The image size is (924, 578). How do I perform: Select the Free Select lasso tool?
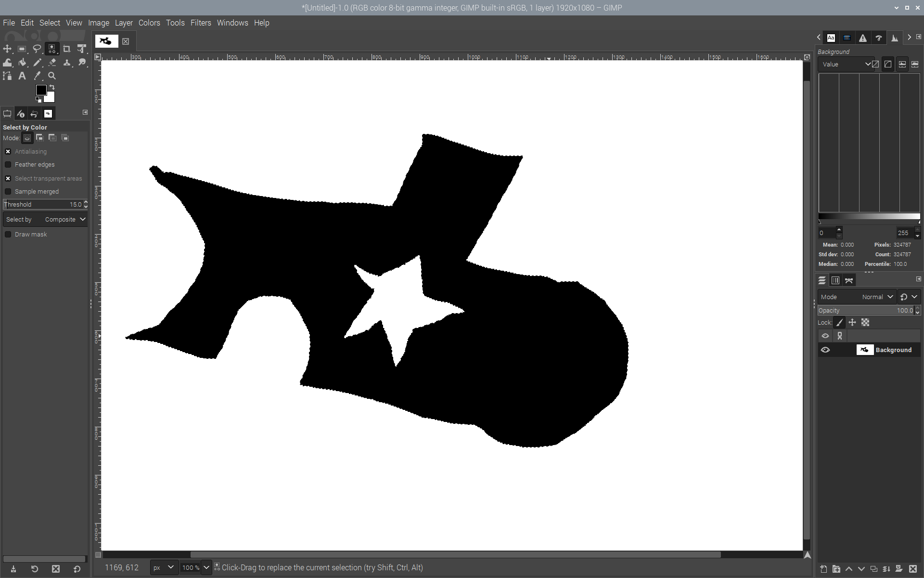point(37,49)
